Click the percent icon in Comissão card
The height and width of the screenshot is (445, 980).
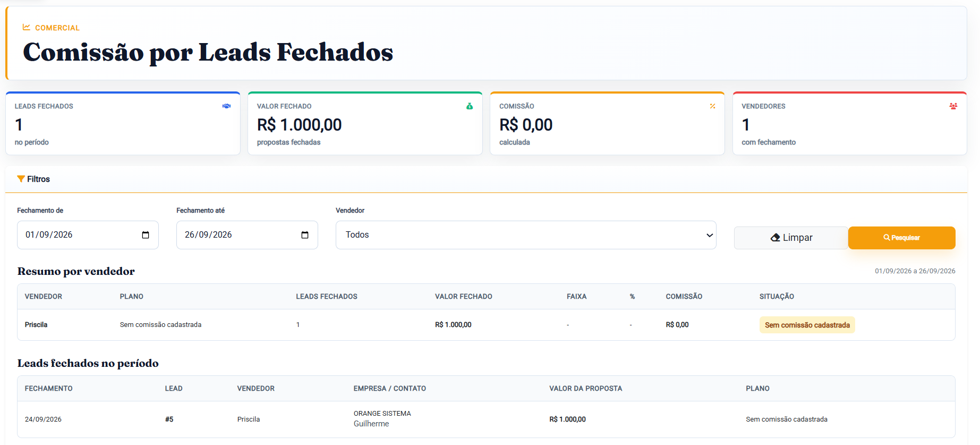(x=712, y=106)
